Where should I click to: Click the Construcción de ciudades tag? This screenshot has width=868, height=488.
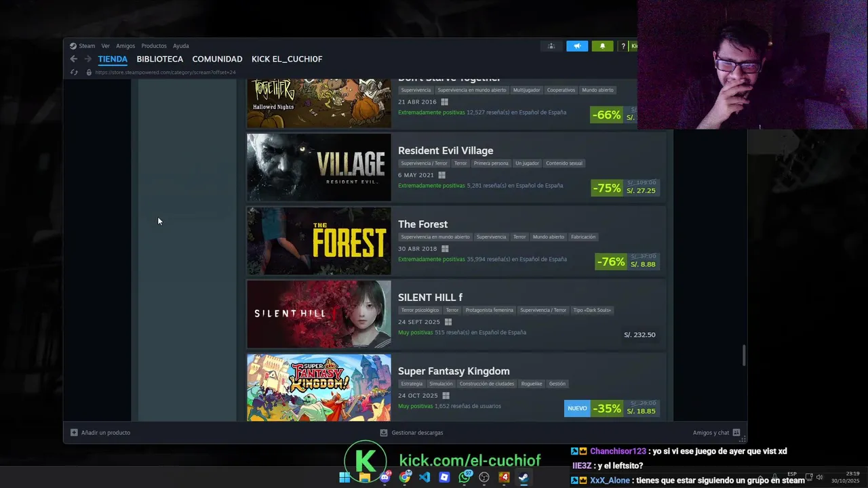click(x=487, y=384)
